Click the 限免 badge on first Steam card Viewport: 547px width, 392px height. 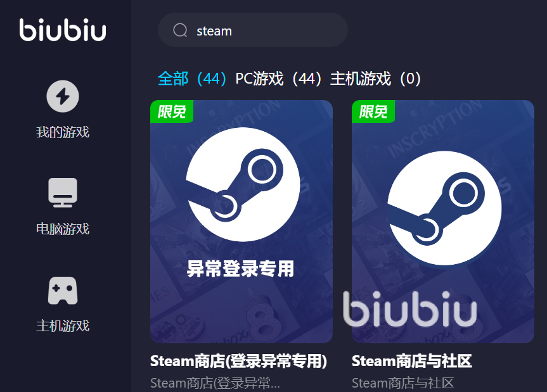pos(172,111)
